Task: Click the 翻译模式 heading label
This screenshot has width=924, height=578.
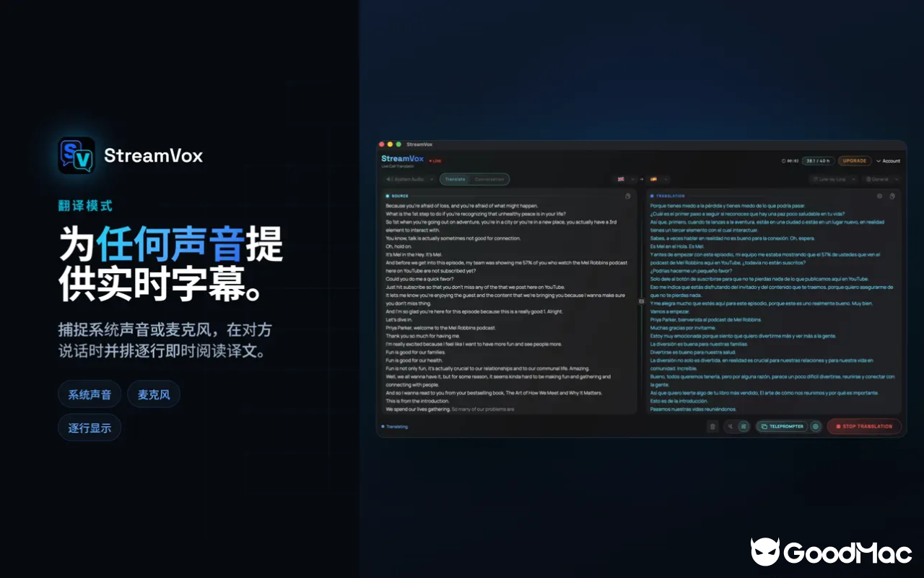Action: [x=85, y=206]
